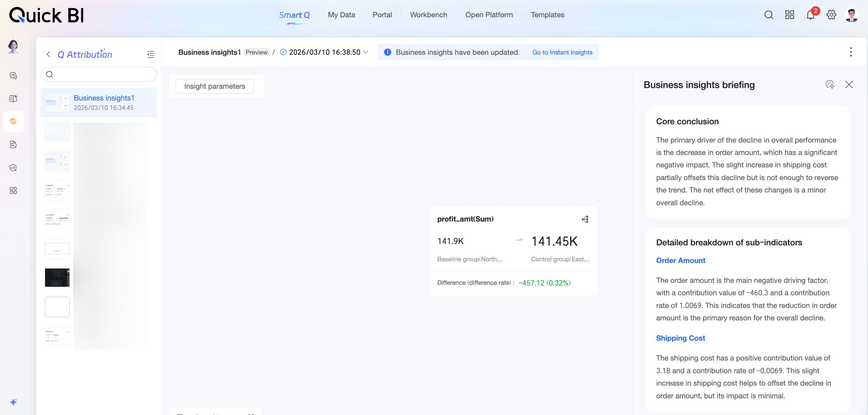The image size is (868, 415).
Task: Click the 141.45K control group value
Action: (x=554, y=241)
